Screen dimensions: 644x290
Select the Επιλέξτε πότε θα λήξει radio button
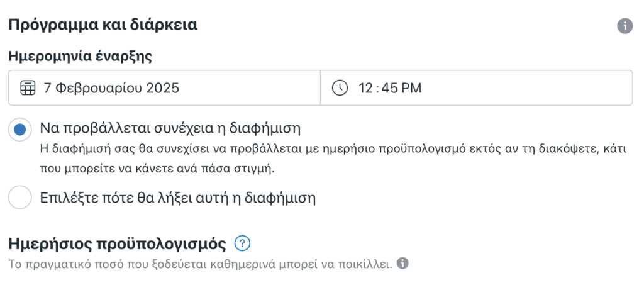(x=19, y=198)
